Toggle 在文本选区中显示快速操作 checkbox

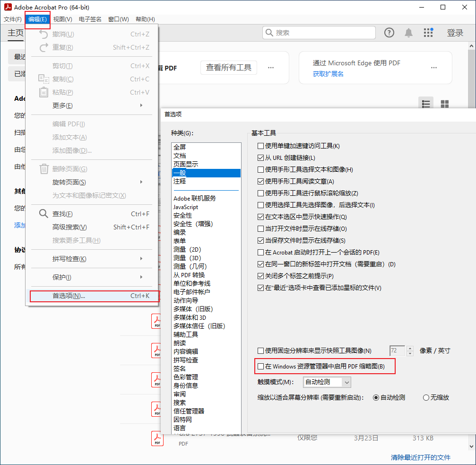pyautogui.click(x=260, y=217)
